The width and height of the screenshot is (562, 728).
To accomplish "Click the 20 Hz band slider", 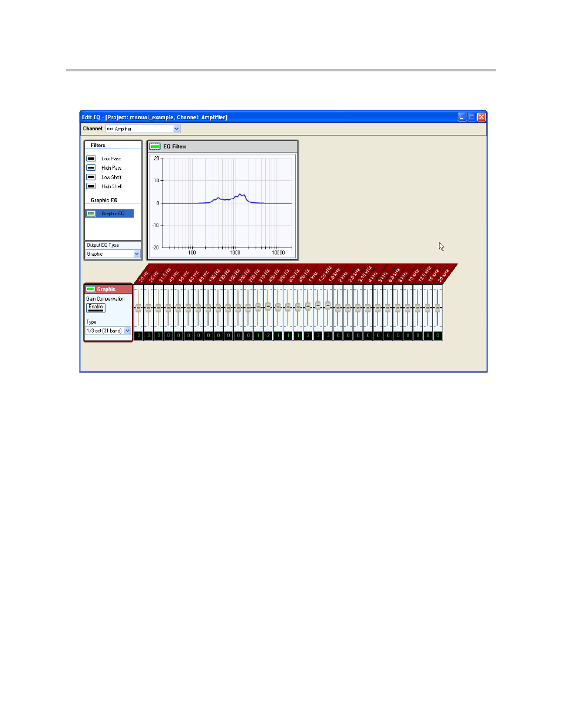I will coord(138,308).
